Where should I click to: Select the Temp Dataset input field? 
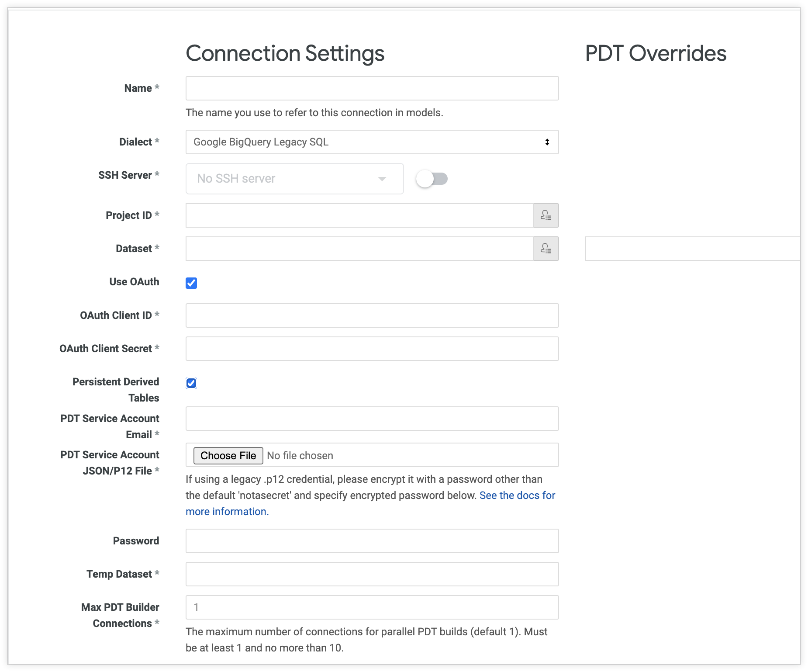point(372,574)
